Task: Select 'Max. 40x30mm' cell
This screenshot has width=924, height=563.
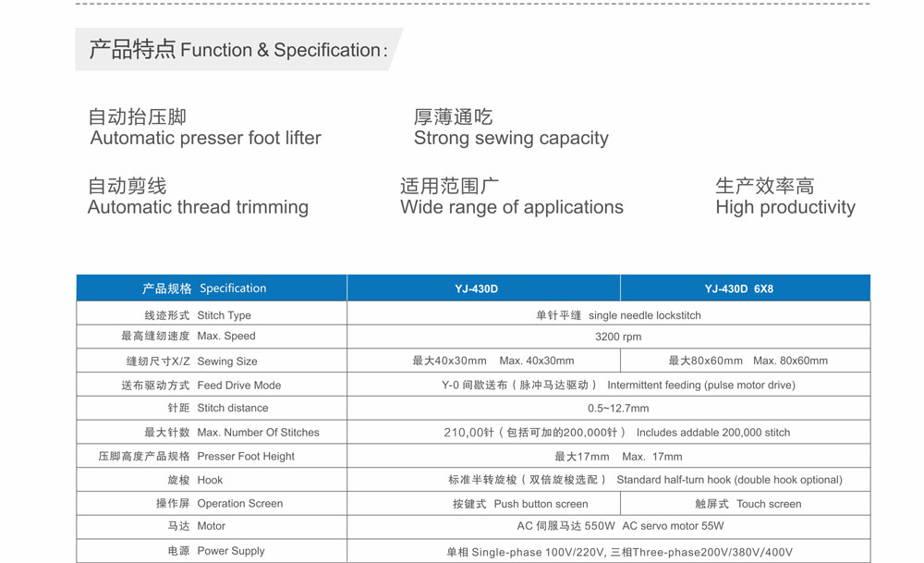Action: tap(536, 361)
